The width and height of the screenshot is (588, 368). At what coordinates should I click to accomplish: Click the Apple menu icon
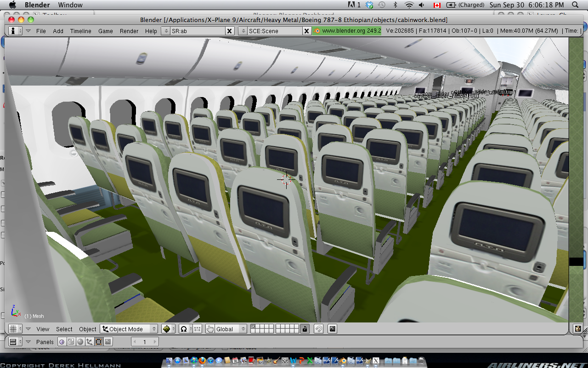coord(12,5)
